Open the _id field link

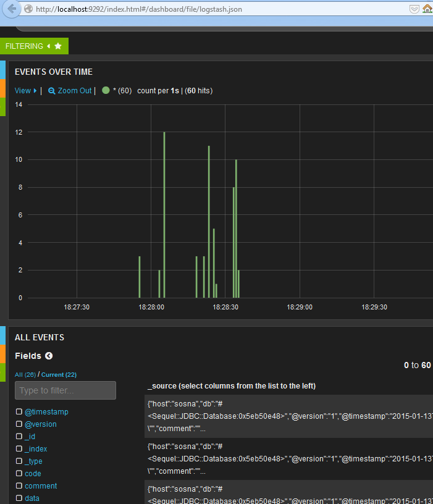click(30, 437)
